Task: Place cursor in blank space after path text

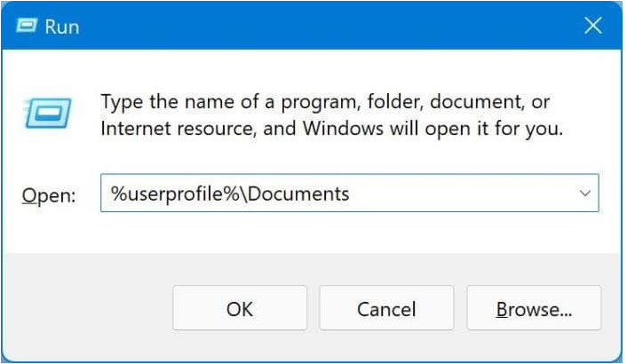Action: point(462,193)
